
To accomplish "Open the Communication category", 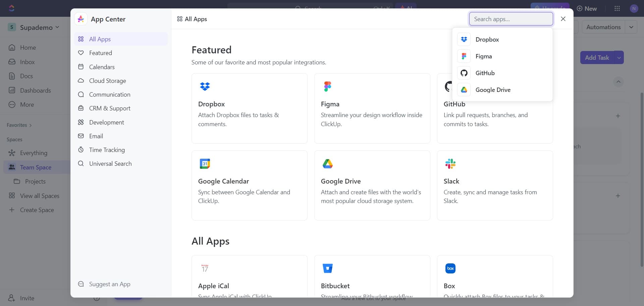I will pyautogui.click(x=110, y=94).
